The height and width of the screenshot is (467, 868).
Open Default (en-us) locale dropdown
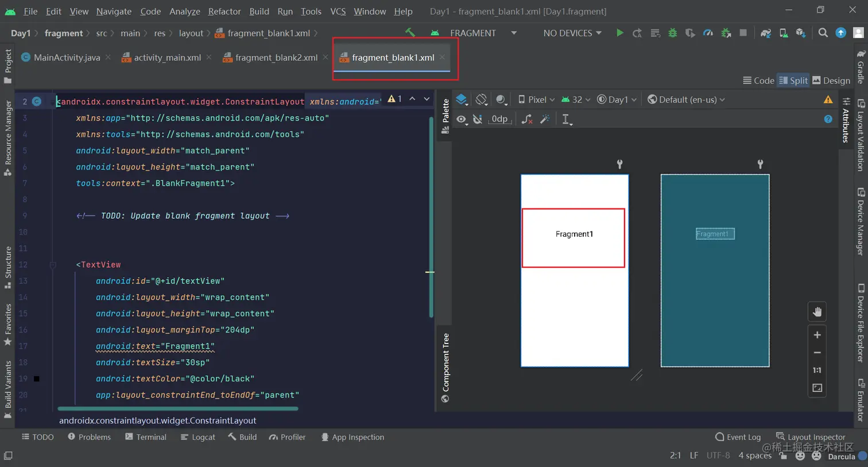pyautogui.click(x=686, y=99)
